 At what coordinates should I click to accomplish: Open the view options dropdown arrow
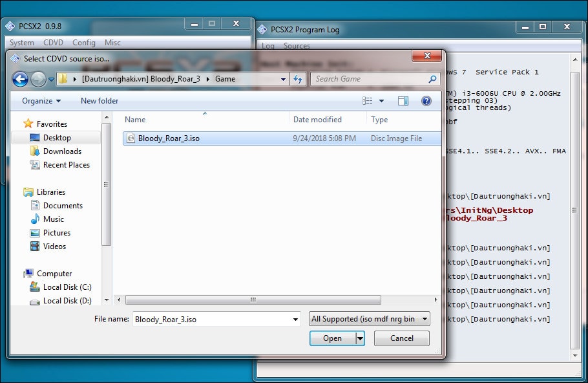381,101
